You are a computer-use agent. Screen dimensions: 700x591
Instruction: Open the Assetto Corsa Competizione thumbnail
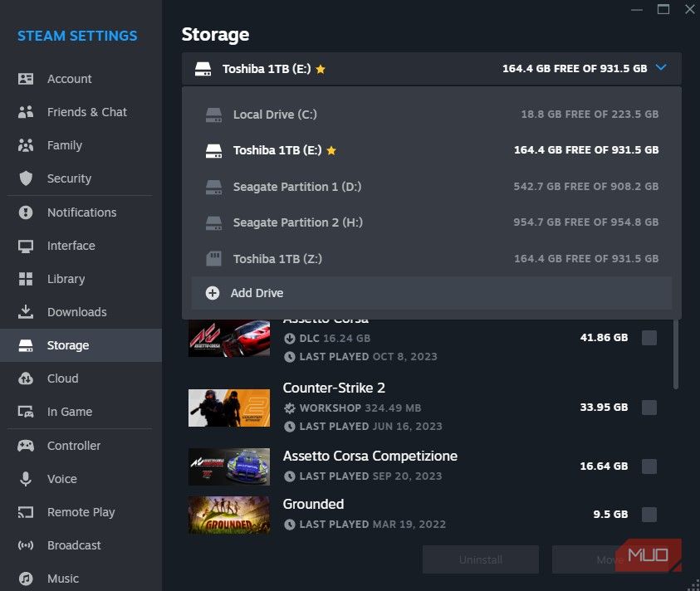(228, 466)
